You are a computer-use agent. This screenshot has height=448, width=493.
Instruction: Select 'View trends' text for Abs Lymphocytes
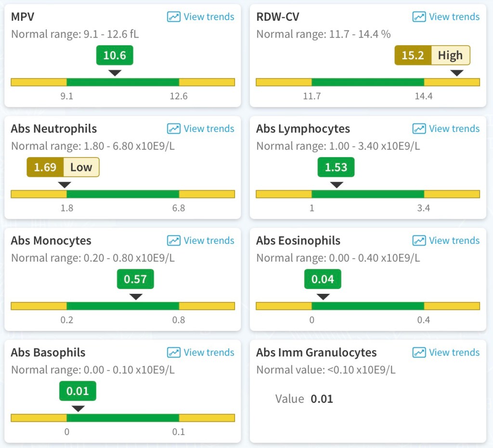point(454,129)
